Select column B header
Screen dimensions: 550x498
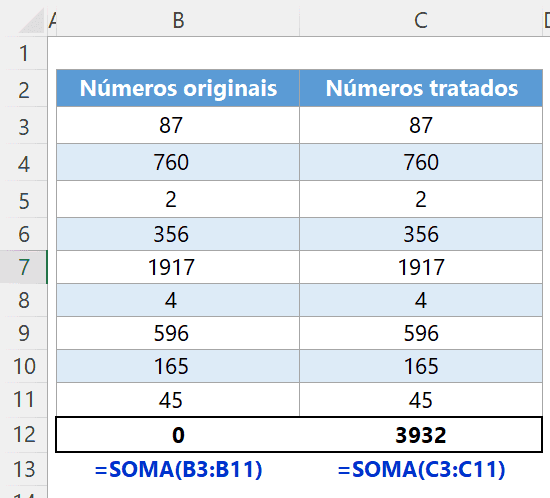pos(178,20)
